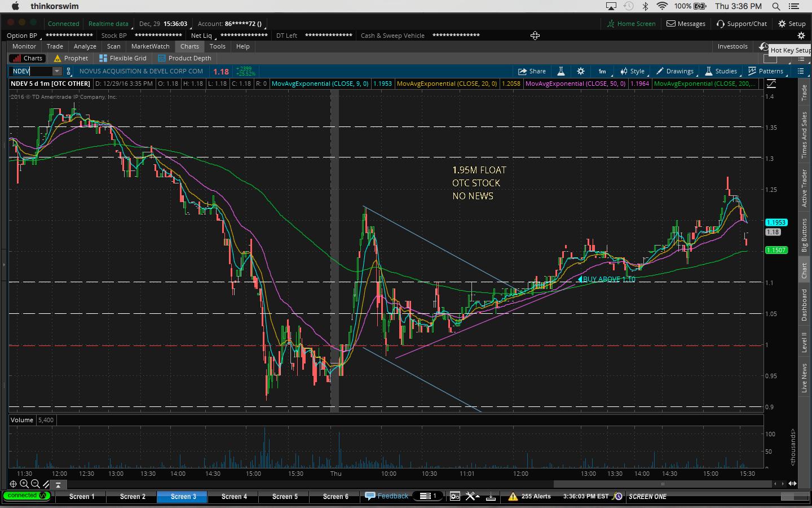Open the Apple menu
Viewport: 812px width, 508px height.
click(15, 6)
